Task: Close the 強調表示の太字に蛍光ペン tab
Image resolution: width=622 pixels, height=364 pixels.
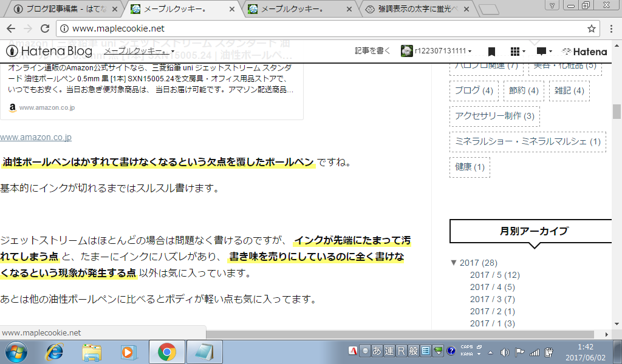Action: pos(466,9)
